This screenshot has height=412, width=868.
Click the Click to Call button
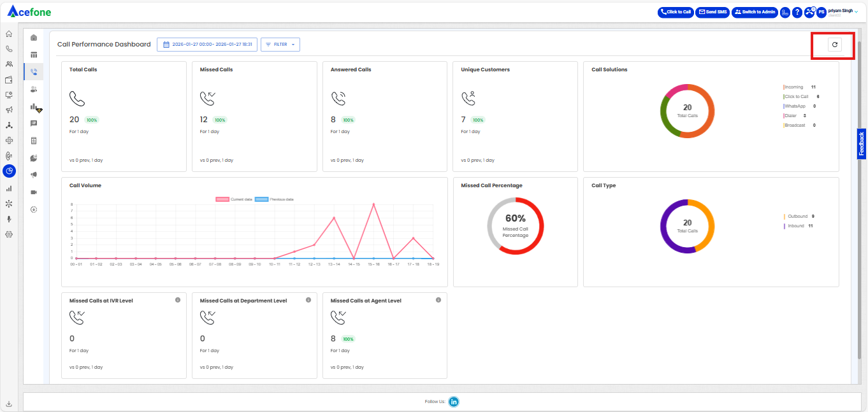point(676,12)
